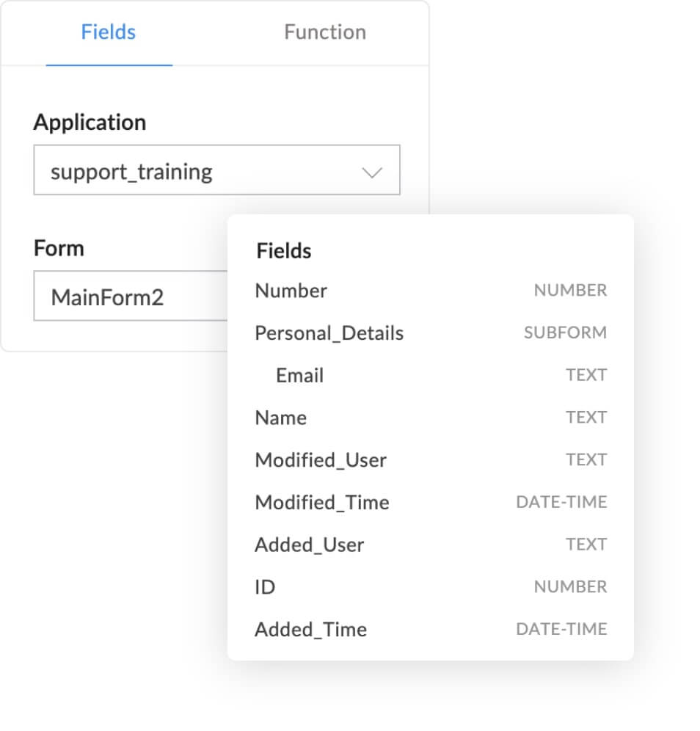Select the Email subform field
700x731 pixels.
coord(300,376)
